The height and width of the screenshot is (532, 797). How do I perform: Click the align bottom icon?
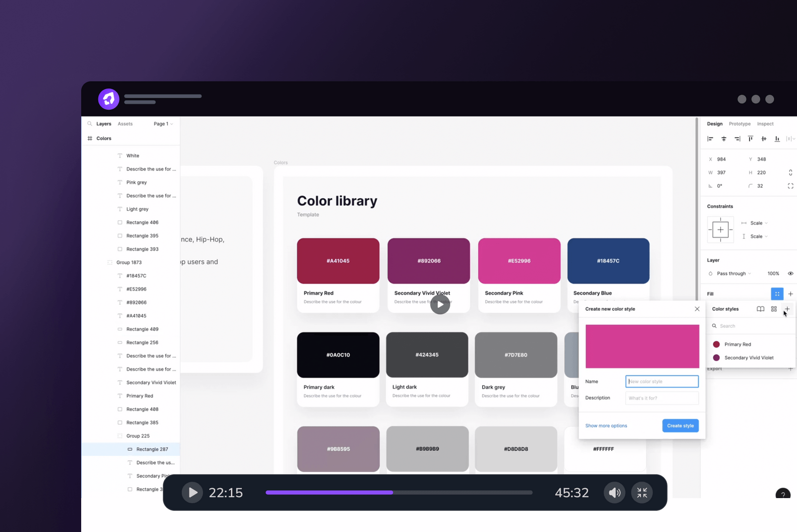coord(777,139)
